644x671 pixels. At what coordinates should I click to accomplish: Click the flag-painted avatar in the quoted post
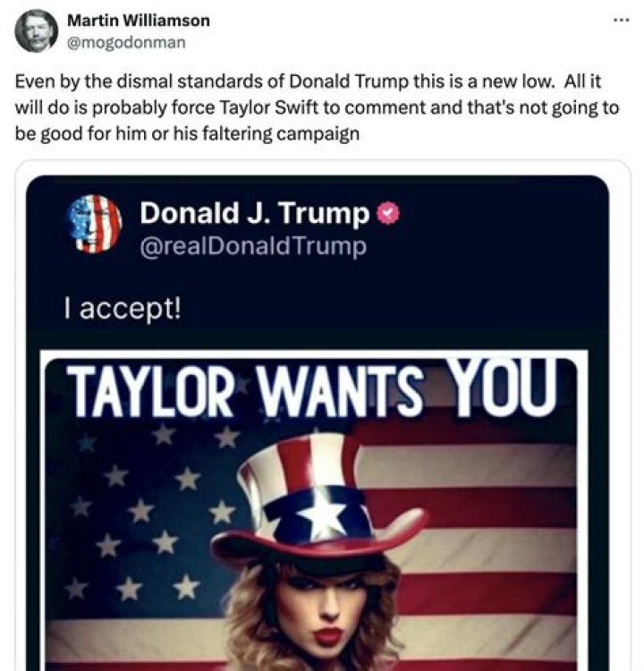coord(94,224)
